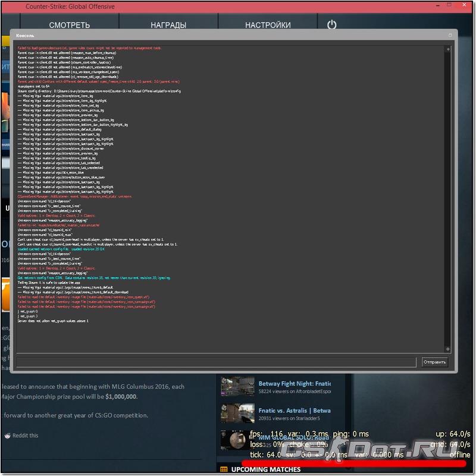Click the 'up: 64.0/s' net graph readout
This screenshot has width=476, height=476.
[453, 434]
